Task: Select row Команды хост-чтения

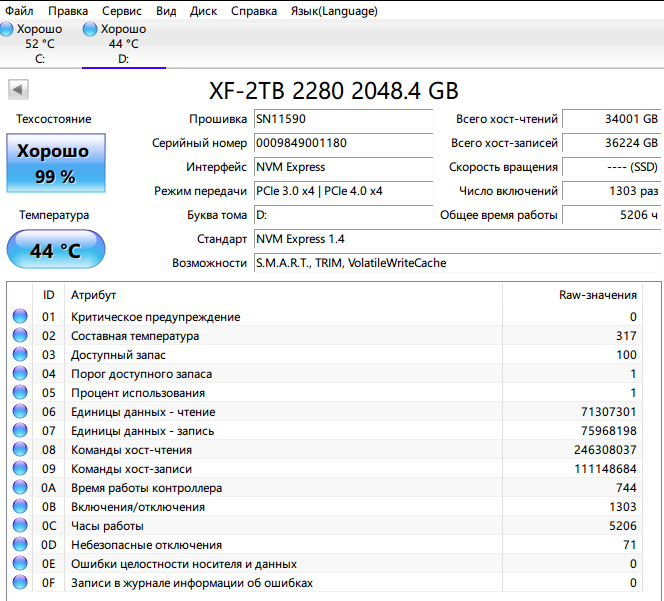Action: point(325,449)
